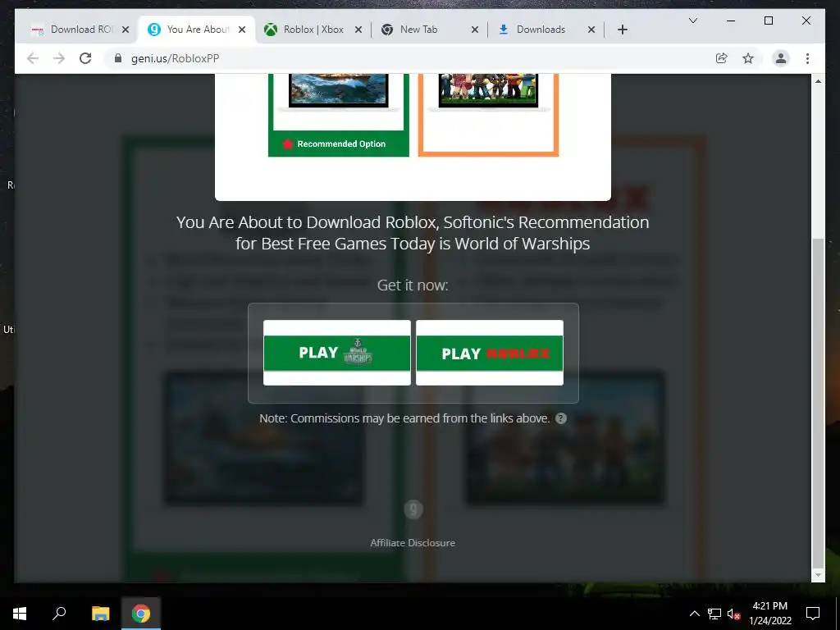Open the Windows Start menu

click(x=20, y=614)
